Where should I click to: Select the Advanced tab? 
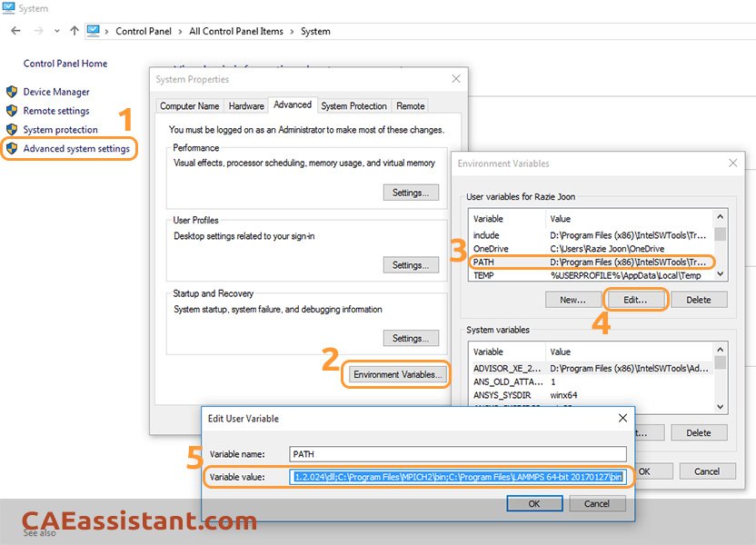pos(293,104)
